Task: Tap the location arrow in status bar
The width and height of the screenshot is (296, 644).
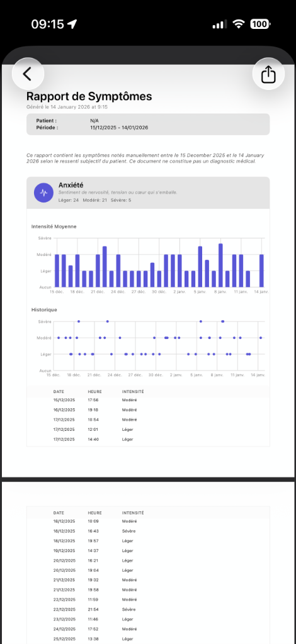Action: [x=72, y=25]
